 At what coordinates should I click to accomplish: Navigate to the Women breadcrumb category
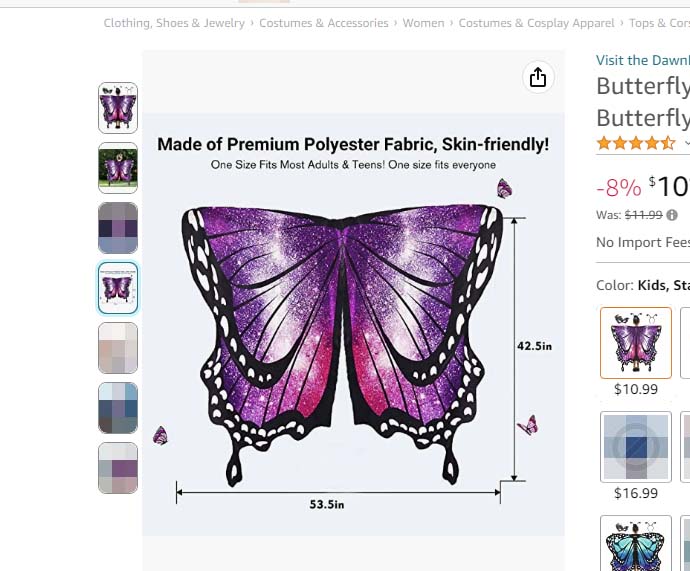coord(423,23)
